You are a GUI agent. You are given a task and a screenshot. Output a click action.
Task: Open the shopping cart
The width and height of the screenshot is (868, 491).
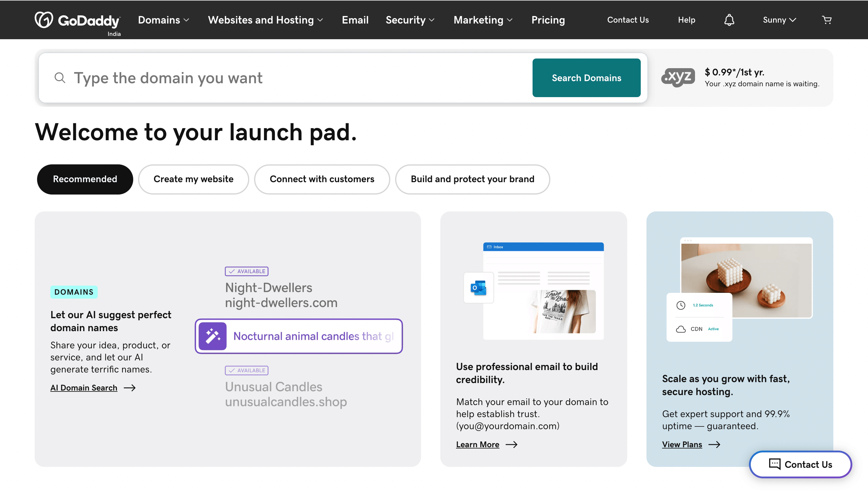click(826, 20)
